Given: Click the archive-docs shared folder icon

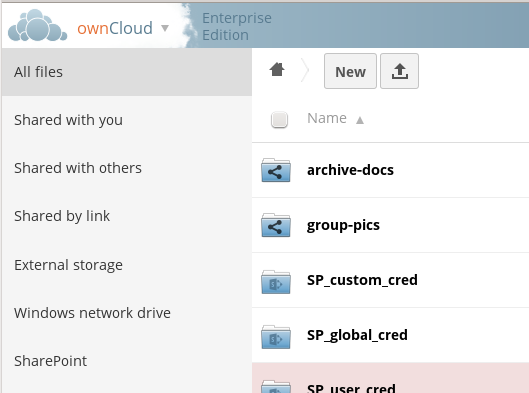Looking at the screenshot, I should (x=276, y=170).
